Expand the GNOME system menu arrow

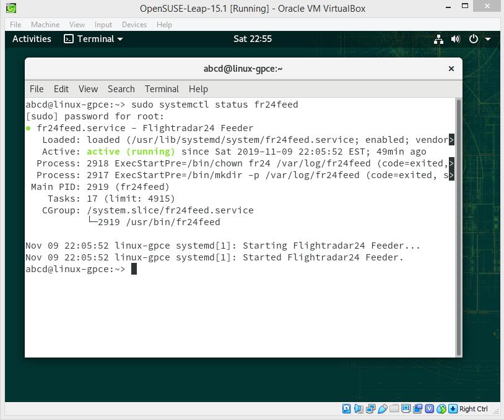pyautogui.click(x=488, y=39)
